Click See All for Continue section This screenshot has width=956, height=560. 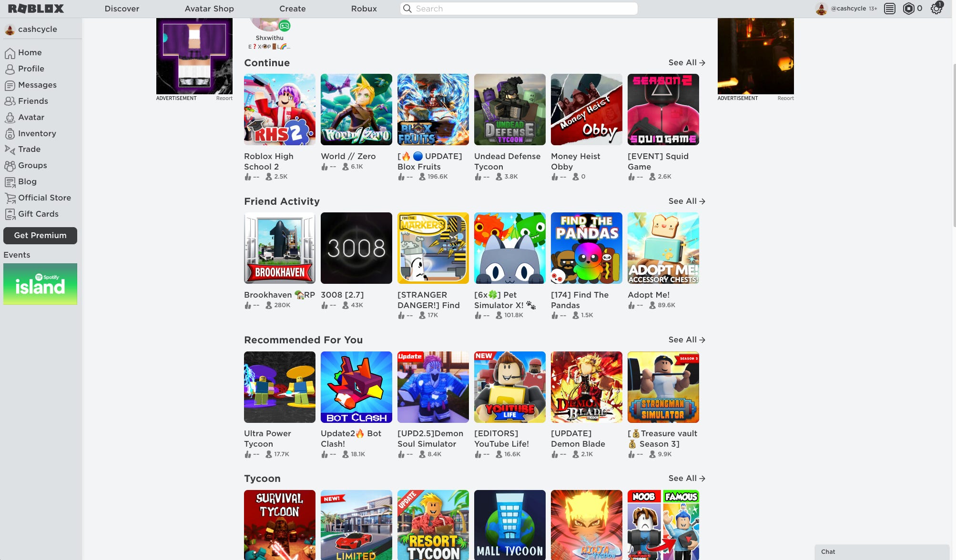687,63
